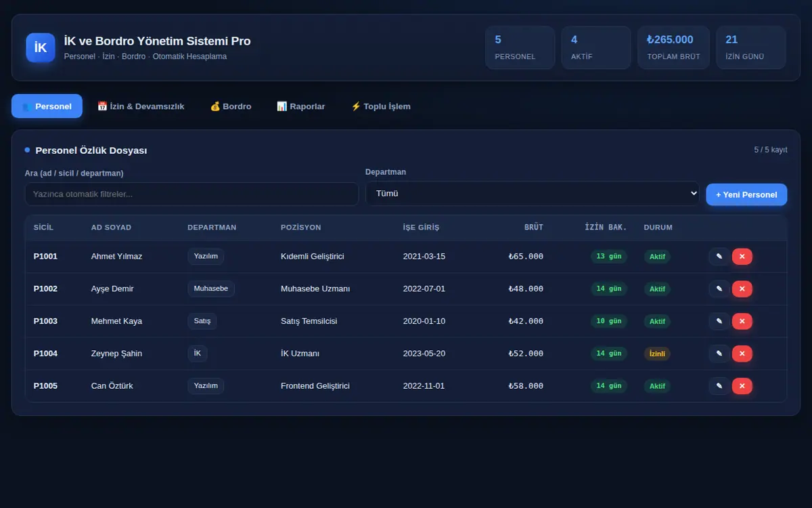This screenshot has height=508, width=812.
Task: Edit Ayşe Demir's record via pencil icon
Action: (719, 289)
